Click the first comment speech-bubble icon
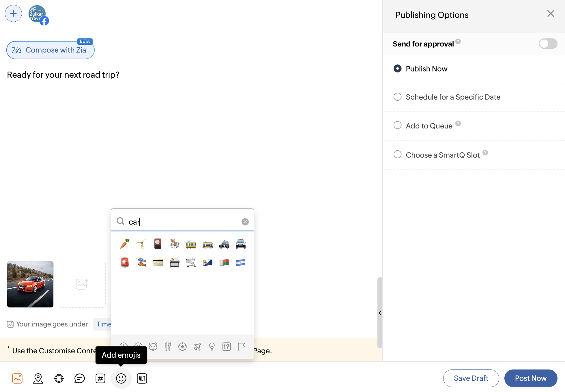 80,378
